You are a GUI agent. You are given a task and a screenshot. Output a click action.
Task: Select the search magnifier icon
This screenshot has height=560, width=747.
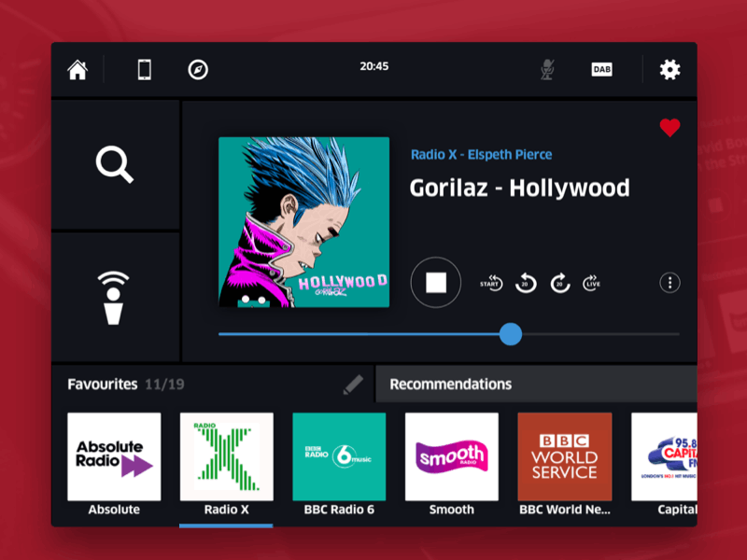[x=114, y=166]
